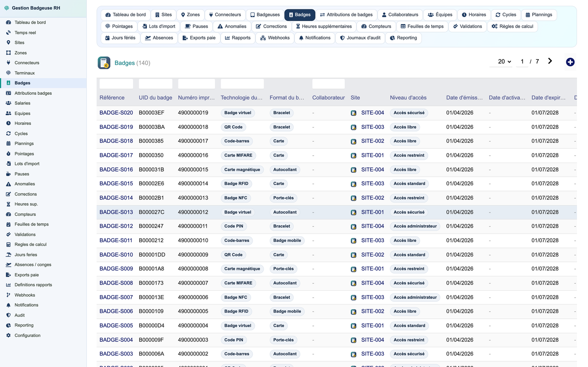The height and width of the screenshot is (367, 588).
Task: Switch to the Badgeuses tab
Action: point(265,15)
